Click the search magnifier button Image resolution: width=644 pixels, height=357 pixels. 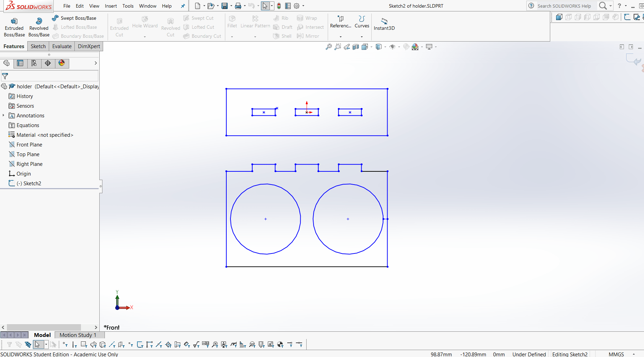pyautogui.click(x=603, y=6)
